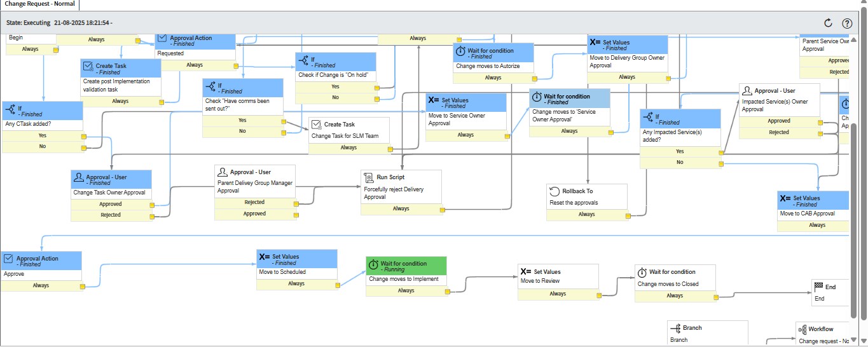Click the checkbox icon on 'Change Task for SLM Team'
Image resolution: width=868 pixels, height=347 pixels.
tap(316, 125)
